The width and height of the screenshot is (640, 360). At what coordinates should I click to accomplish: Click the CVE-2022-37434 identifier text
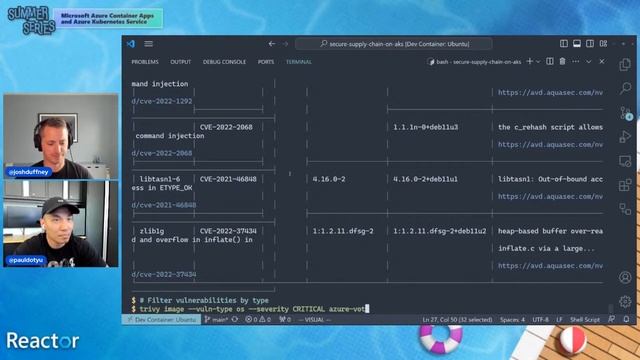[228, 231]
